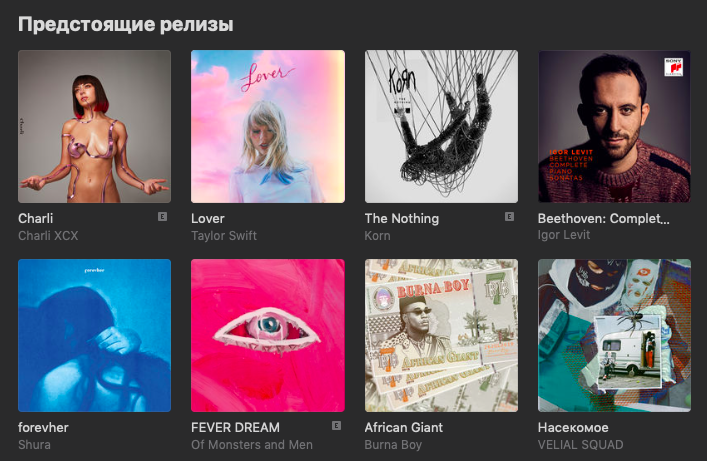Open the Charli XCX artist link
The height and width of the screenshot is (461, 707).
48,235
